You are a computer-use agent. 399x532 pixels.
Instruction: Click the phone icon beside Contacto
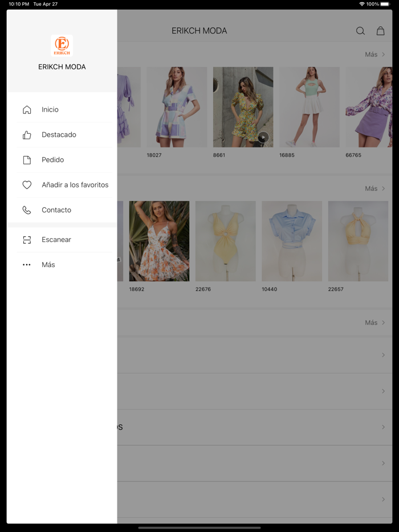[x=27, y=210]
